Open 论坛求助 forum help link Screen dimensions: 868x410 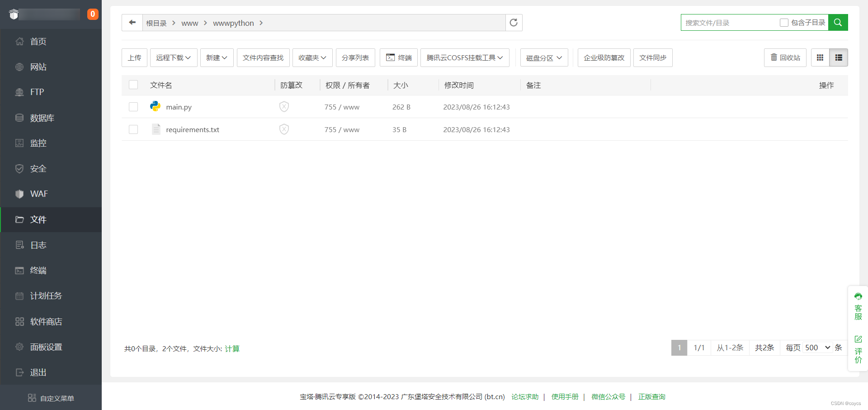pos(525,397)
